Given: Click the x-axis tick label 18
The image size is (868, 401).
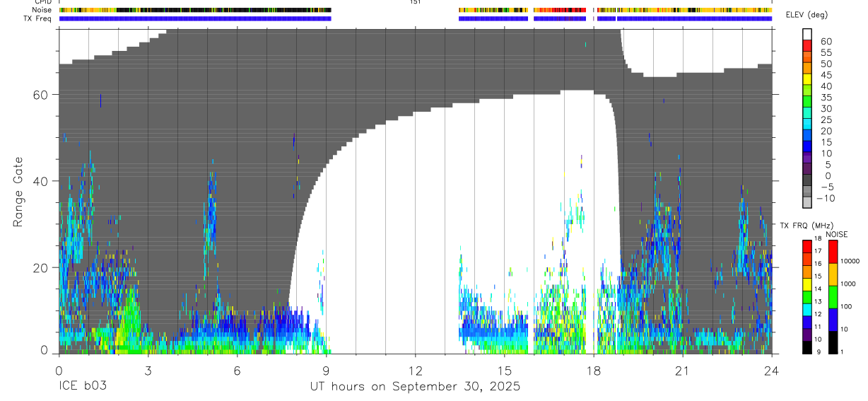Looking at the screenshot, I should point(593,371).
